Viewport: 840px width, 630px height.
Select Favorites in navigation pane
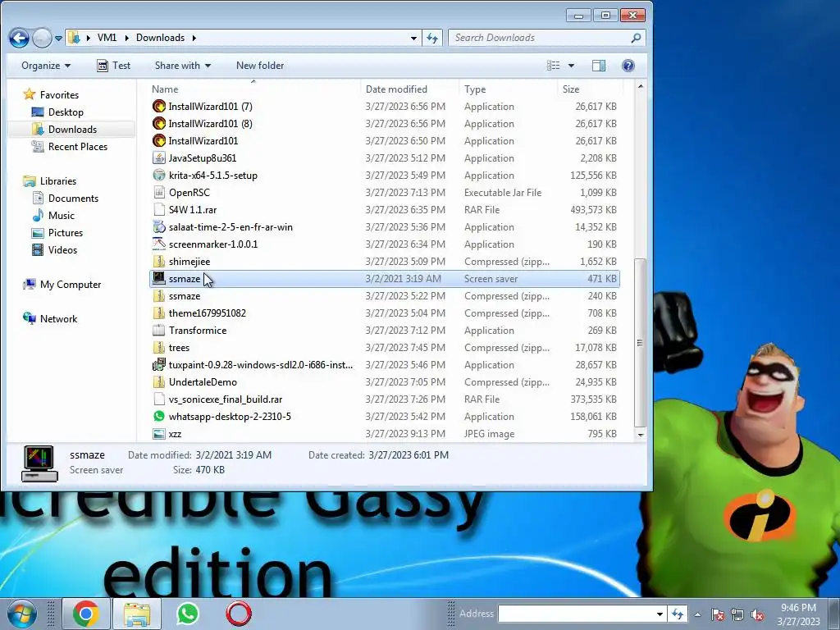tap(52, 95)
